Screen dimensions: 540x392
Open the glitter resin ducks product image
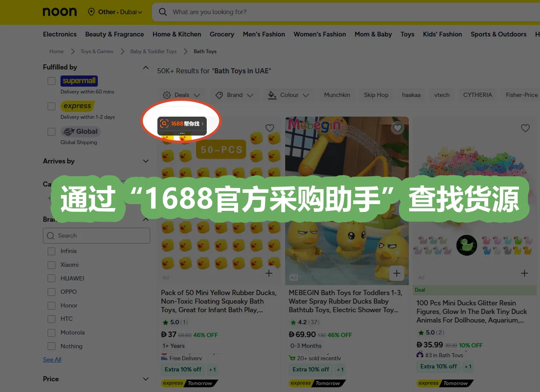475,201
